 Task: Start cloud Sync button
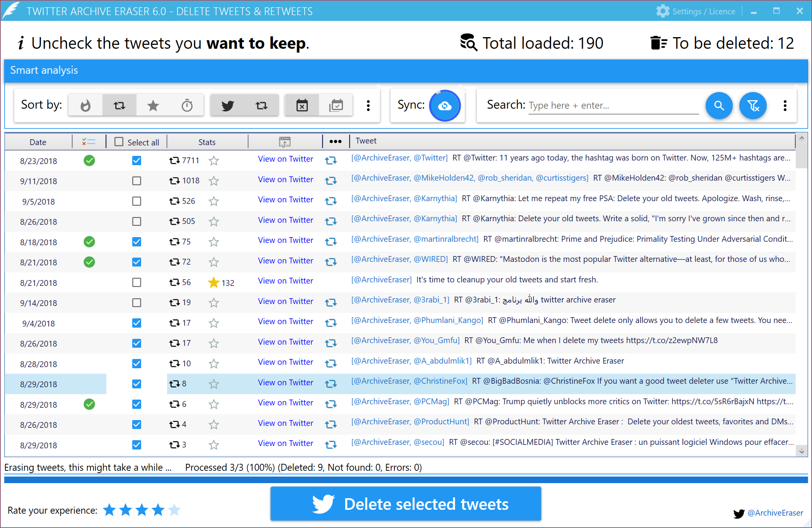[x=445, y=106]
